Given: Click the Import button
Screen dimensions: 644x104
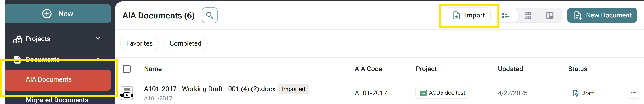Looking at the screenshot, I should pos(468,16).
